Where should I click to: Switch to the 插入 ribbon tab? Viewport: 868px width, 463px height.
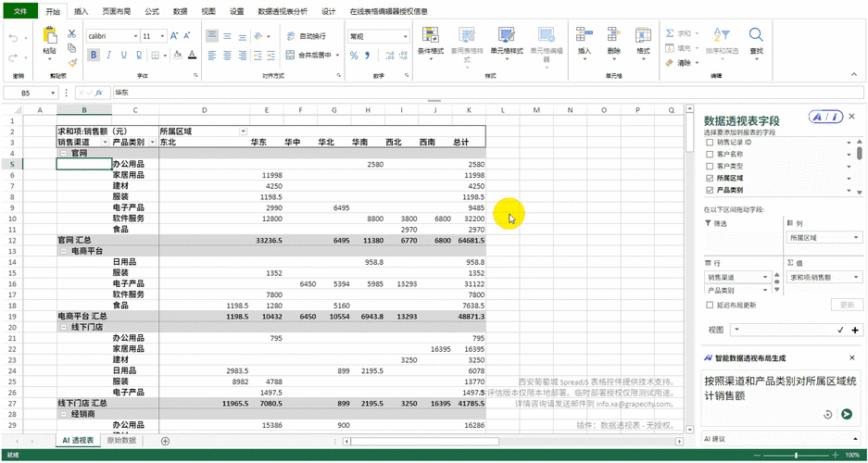81,11
